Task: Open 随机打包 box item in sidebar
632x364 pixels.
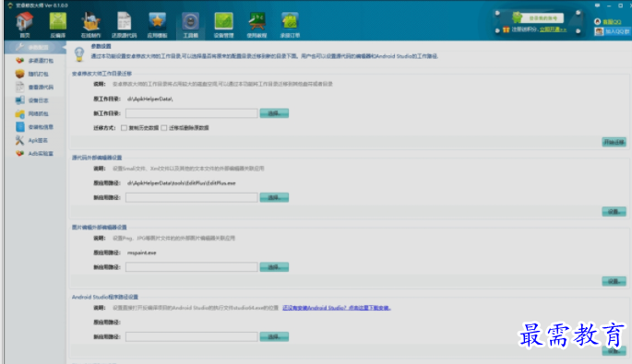Action: click(x=35, y=74)
